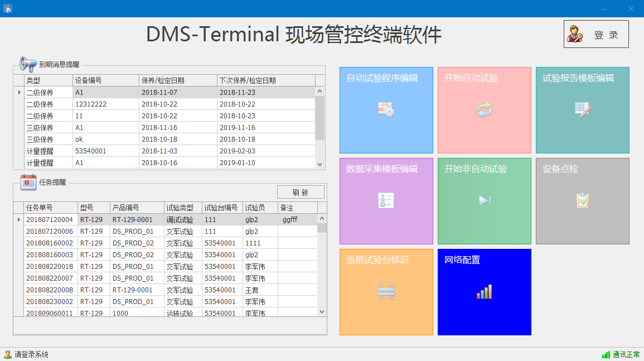Click the 设备点检 tile title
The width and height of the screenshot is (644, 361).
point(560,169)
